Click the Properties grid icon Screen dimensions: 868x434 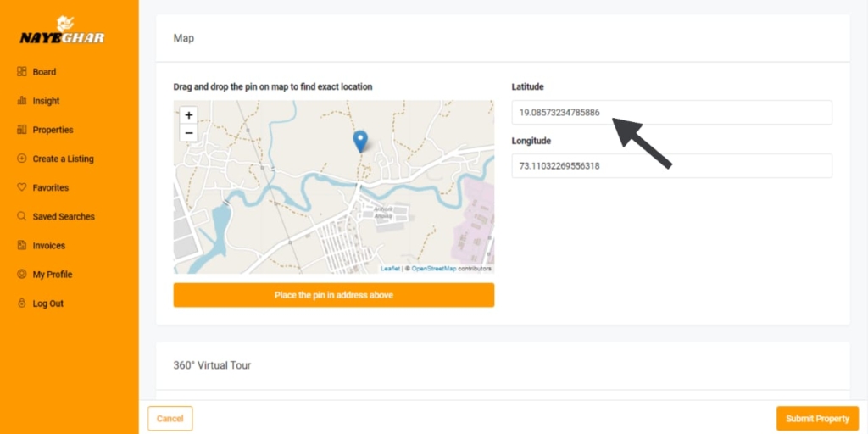tap(22, 130)
